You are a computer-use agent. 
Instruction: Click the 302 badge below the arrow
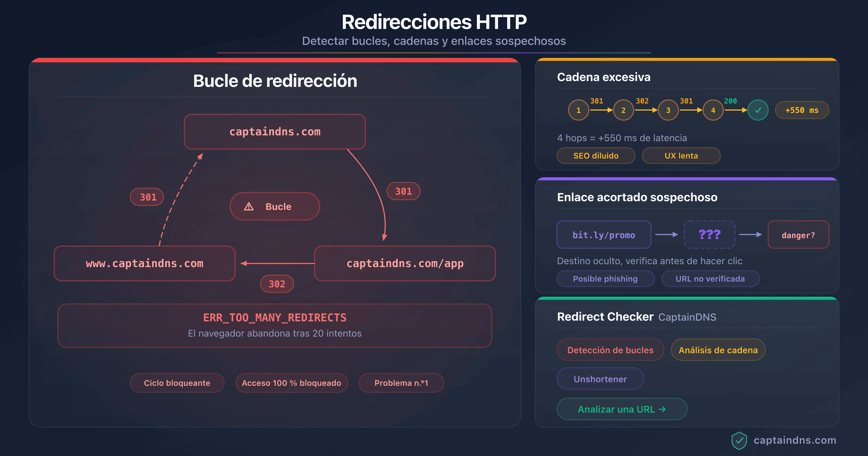277,284
